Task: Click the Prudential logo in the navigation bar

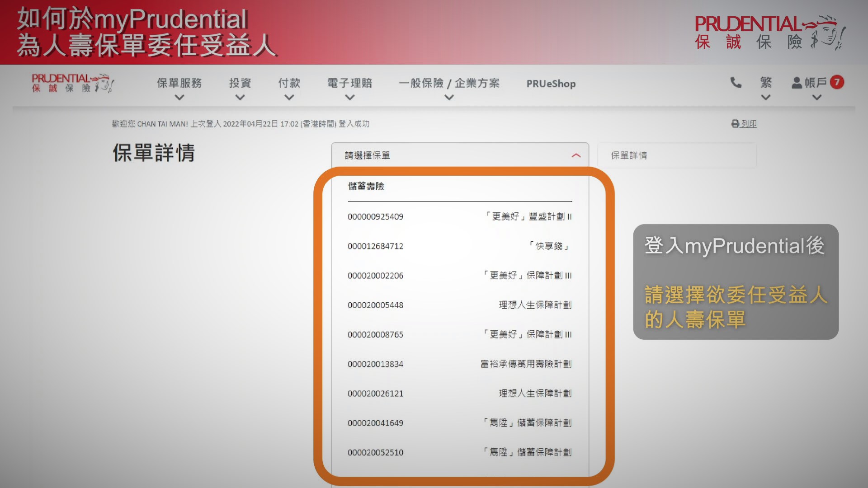Action: click(72, 83)
